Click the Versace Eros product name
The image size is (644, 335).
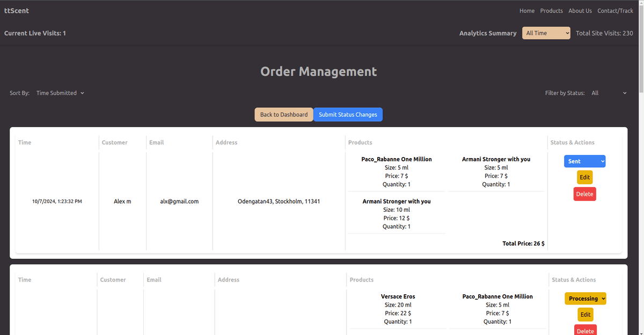(x=398, y=296)
